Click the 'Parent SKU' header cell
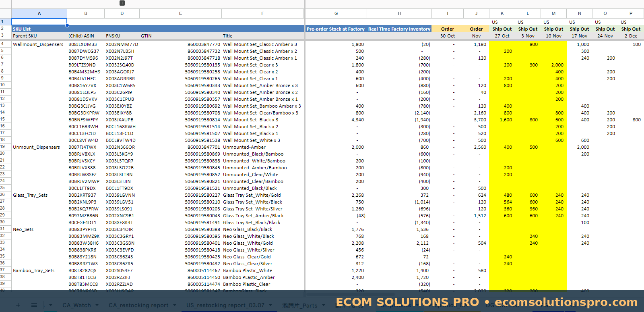Viewport: 644px width, 312px height. pyautogui.click(x=39, y=36)
